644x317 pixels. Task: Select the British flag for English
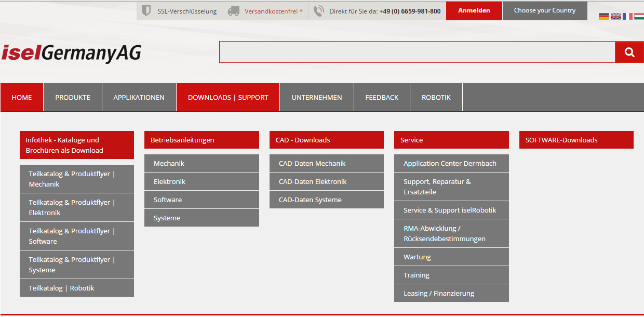615,16
